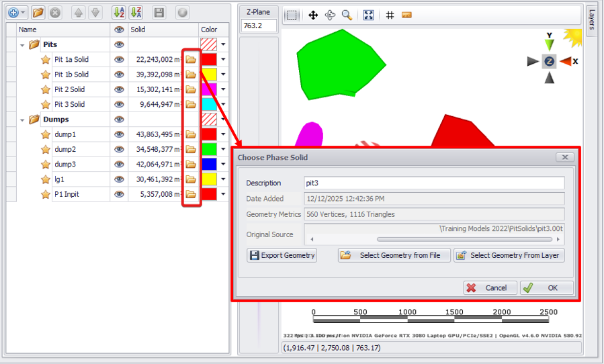Open solid folder icon for Pit 3 Solid
This screenshot has width=604, height=364.
tap(191, 104)
